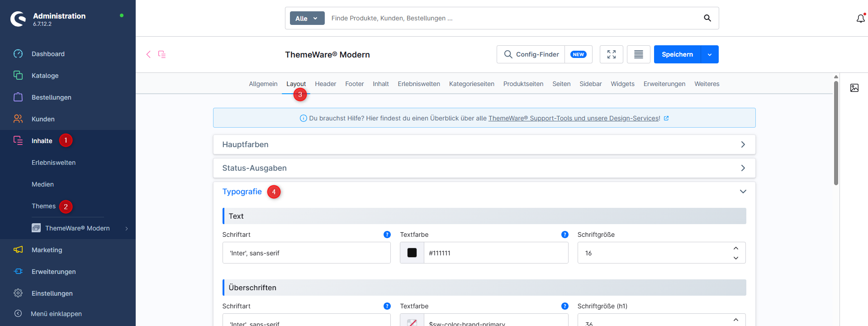Open the Sidebar tab
The height and width of the screenshot is (326, 868).
pyautogui.click(x=591, y=84)
